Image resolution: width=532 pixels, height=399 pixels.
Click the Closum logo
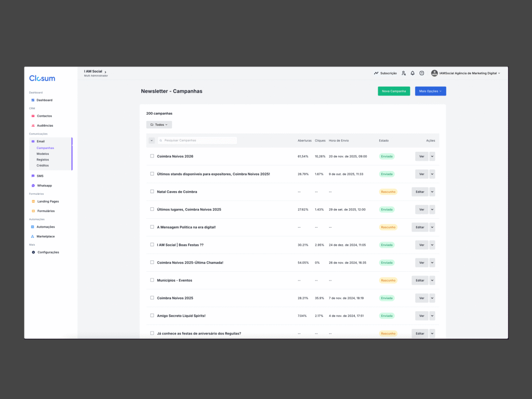point(42,78)
